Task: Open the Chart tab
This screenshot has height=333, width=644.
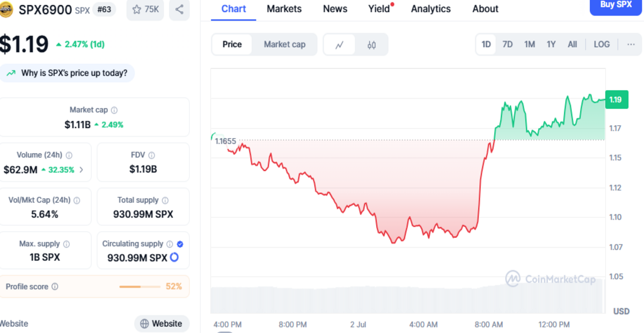Action: click(x=233, y=9)
